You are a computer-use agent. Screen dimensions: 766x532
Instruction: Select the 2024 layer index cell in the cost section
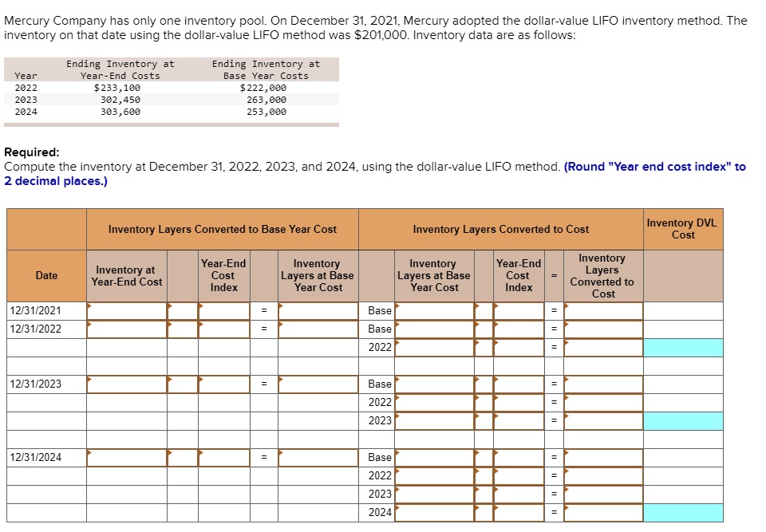click(519, 512)
